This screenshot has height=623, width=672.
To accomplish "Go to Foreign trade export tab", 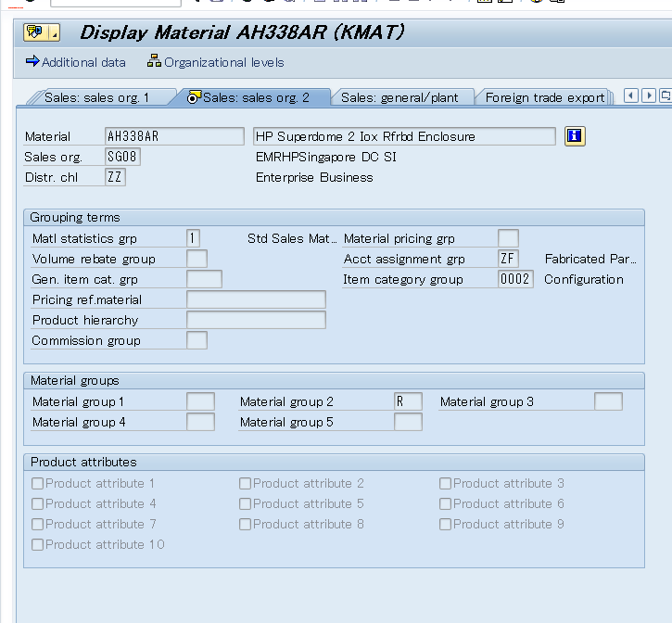I will click(545, 97).
